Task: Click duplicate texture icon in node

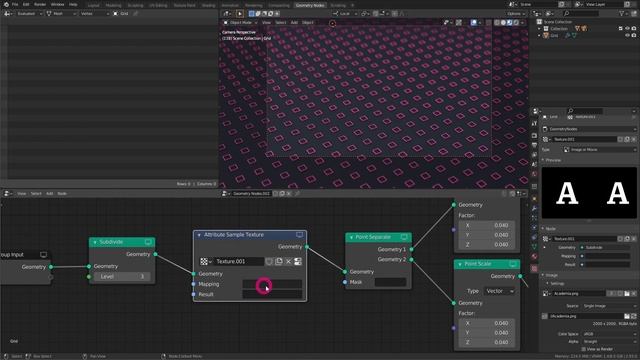Action: 279,262
